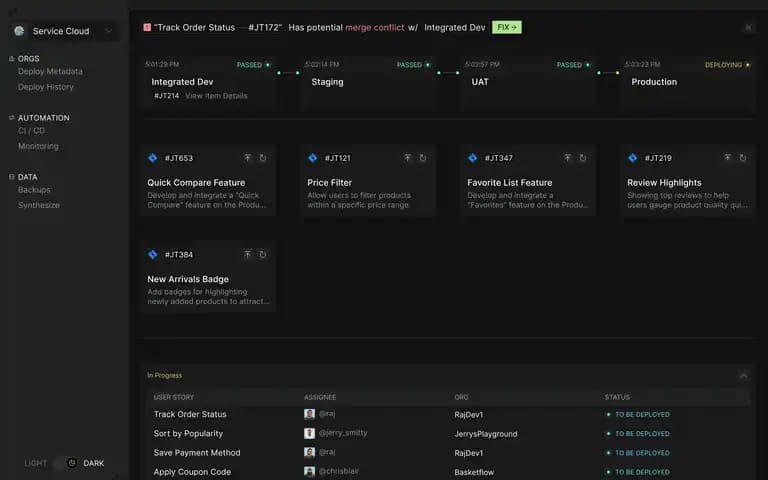Click refresh icon on #JT219 card
This screenshot has width=768, height=480.
click(743, 158)
